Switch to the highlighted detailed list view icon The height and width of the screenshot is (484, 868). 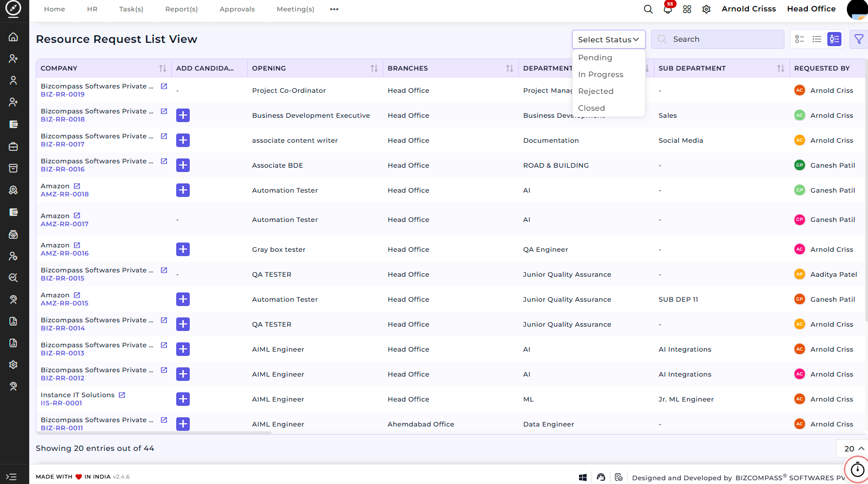point(834,39)
